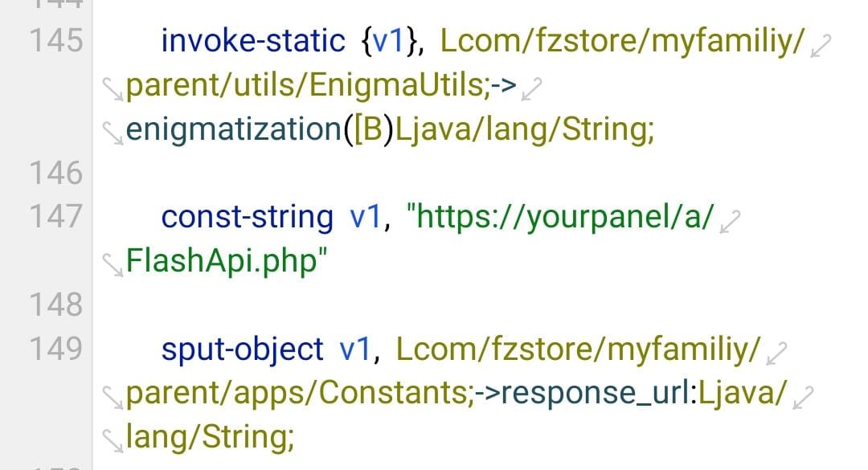Image resolution: width=868 pixels, height=470 pixels.
Task: Click the wrap arrow after "EnigmaUtils;->"
Action: (531, 92)
